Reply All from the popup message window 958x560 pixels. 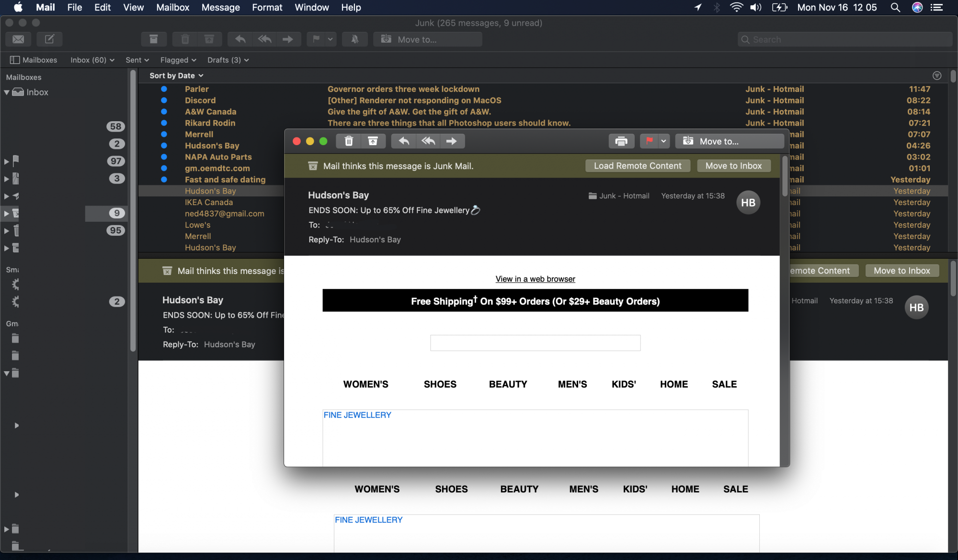click(x=428, y=141)
